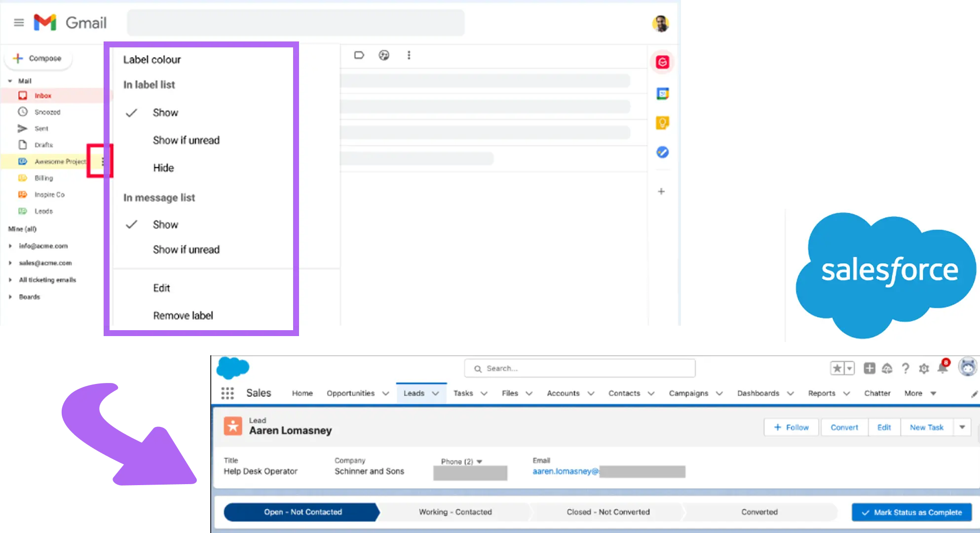Screen dimensions: 980x533
Task: Expand sales@acme.com shared inbox
Action: pos(10,263)
